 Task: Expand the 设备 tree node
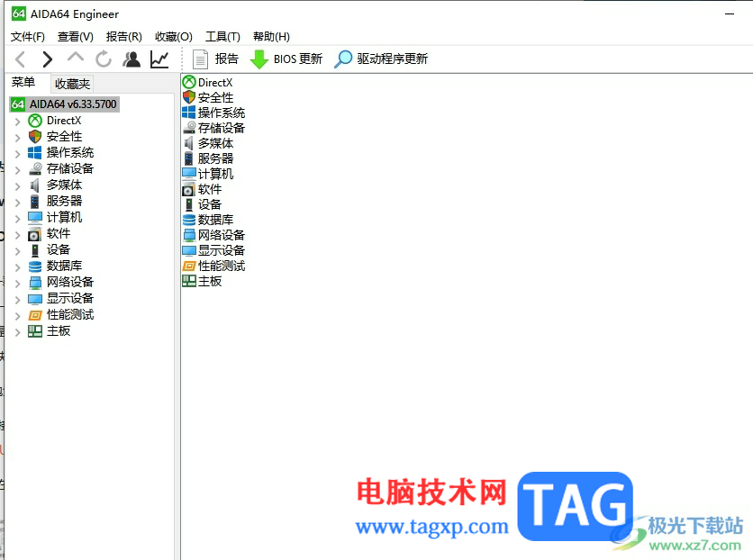[18, 251]
